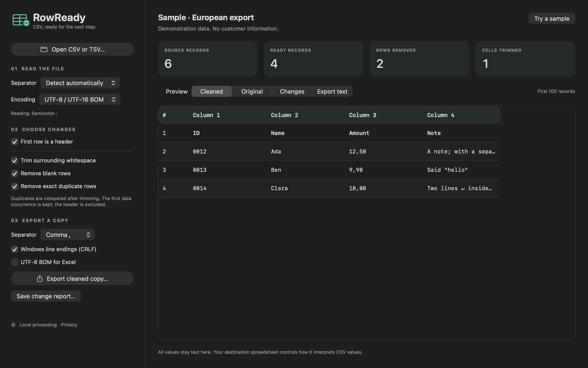Select the cell containing 0012

coord(200,151)
